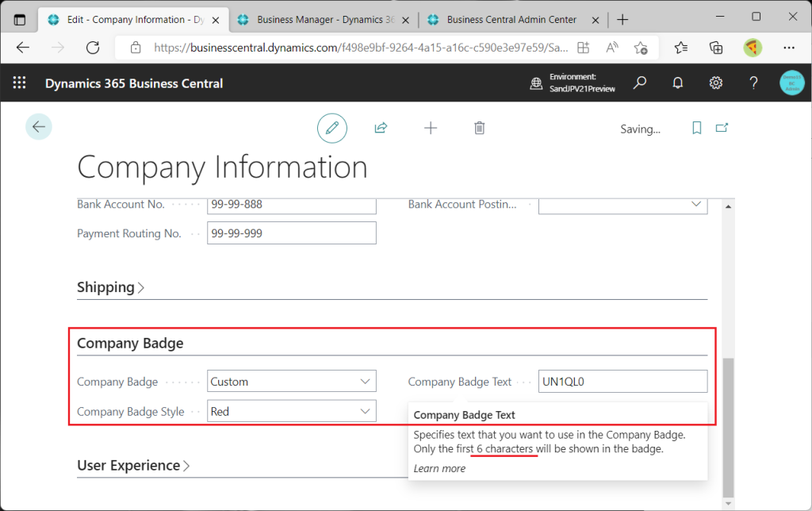Add this page to favorites star
Viewport: 812px width, 511px height.
point(641,48)
